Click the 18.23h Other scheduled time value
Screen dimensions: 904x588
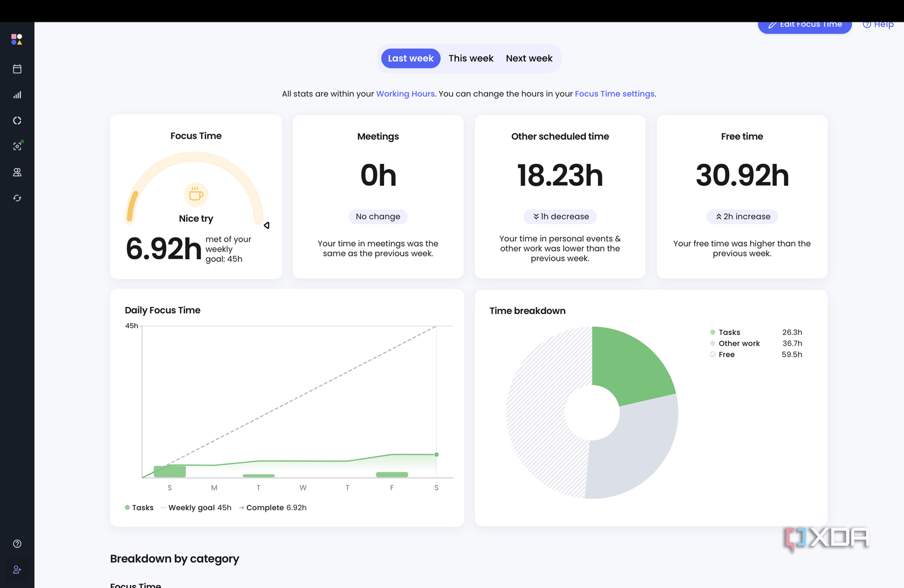pyautogui.click(x=560, y=176)
